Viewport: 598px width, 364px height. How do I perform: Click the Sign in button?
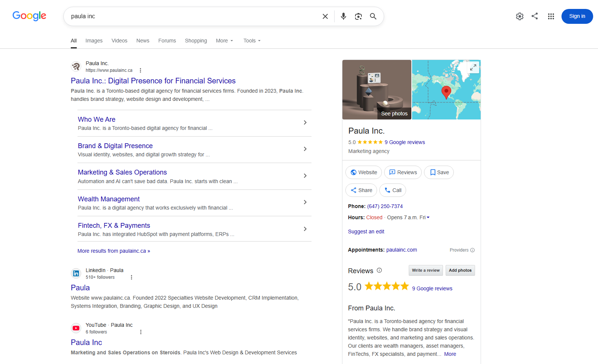(577, 16)
